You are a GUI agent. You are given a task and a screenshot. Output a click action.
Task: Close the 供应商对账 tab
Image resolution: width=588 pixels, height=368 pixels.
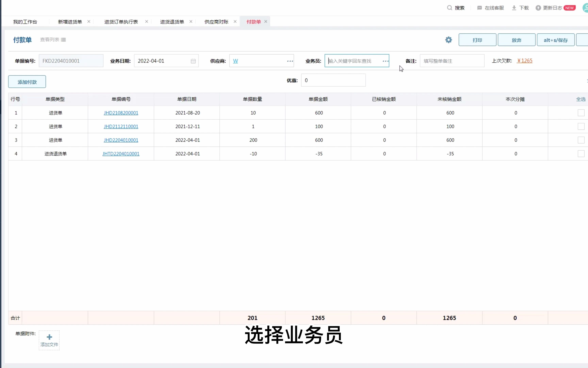[235, 21]
